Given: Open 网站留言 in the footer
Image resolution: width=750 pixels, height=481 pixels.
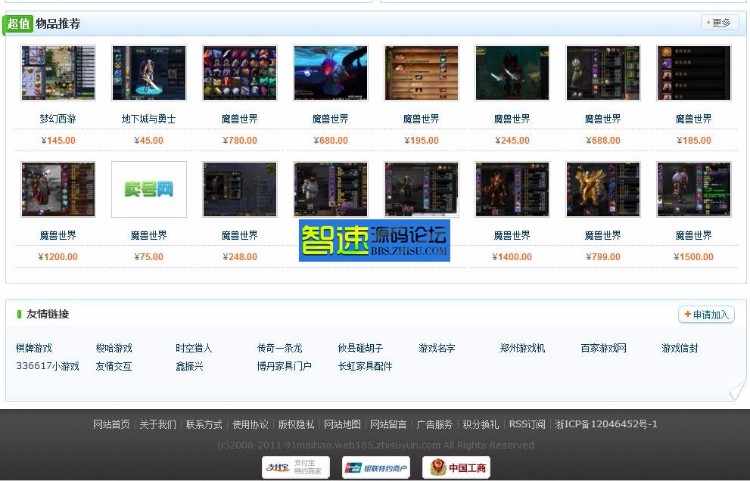Looking at the screenshot, I should (x=388, y=425).
